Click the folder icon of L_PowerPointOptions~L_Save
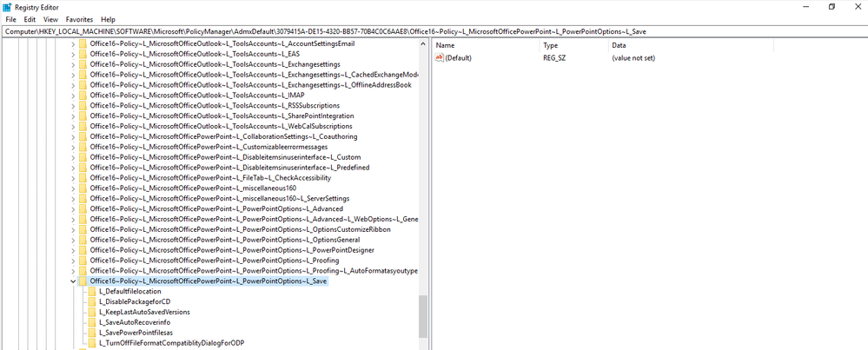Screen dimensions: 868x350 pyautogui.click(x=83, y=281)
